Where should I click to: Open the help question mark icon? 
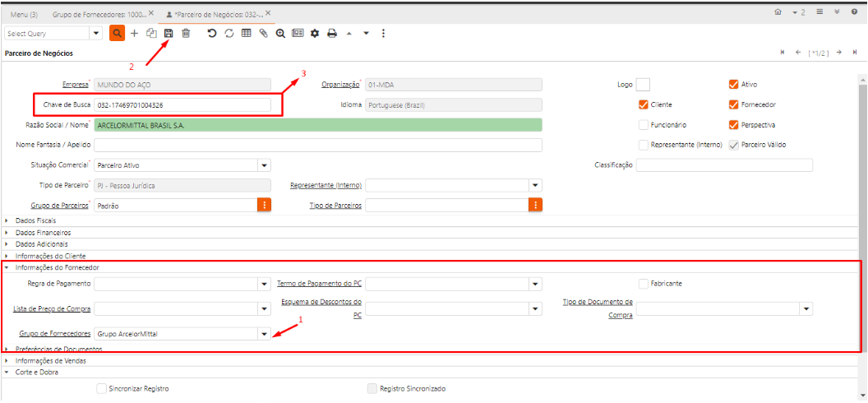coord(854,12)
